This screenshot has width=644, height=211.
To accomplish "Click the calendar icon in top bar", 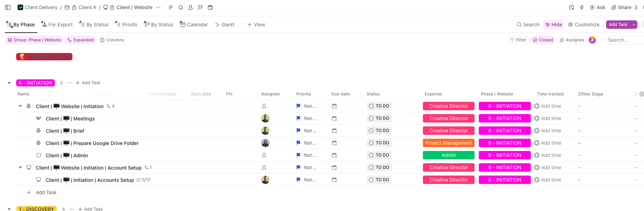I will (x=210, y=7).
